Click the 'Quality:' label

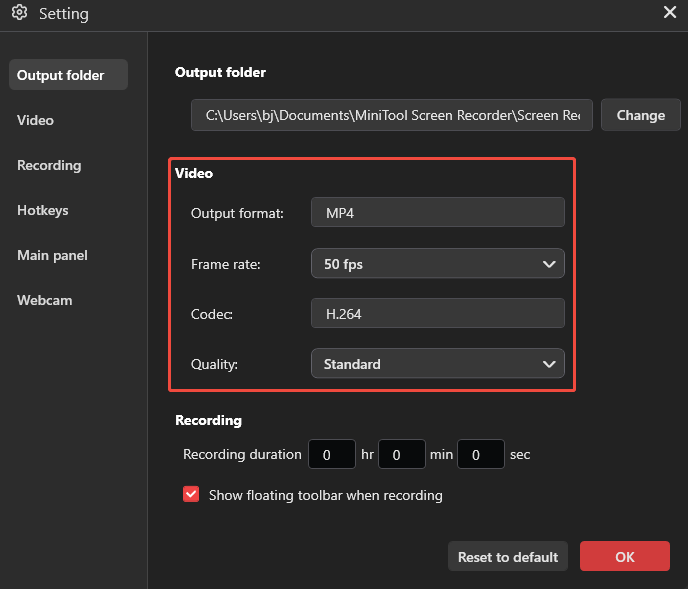[x=214, y=364]
